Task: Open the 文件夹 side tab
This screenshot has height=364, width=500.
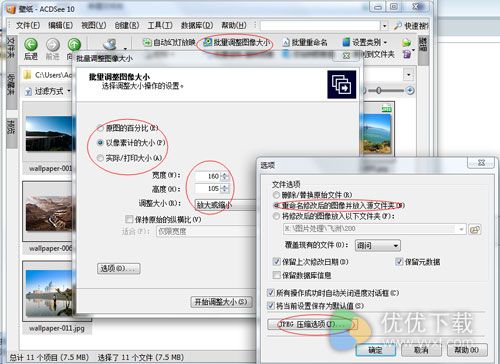Action: (x=11, y=49)
